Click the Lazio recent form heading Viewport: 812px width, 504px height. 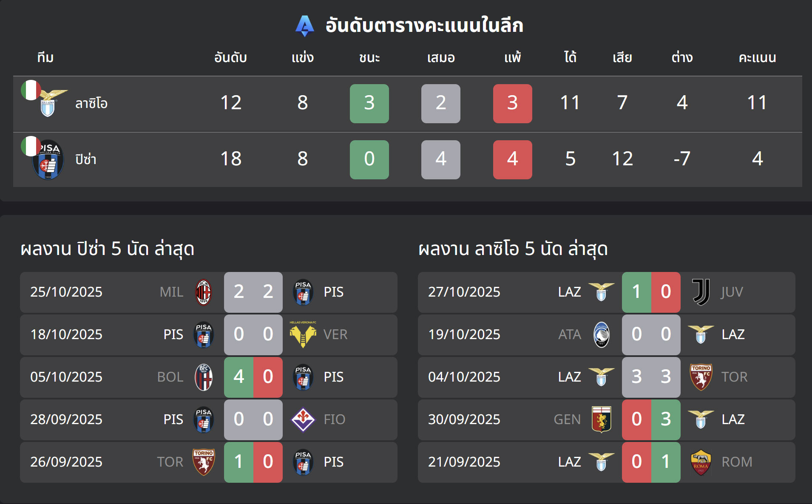point(512,249)
